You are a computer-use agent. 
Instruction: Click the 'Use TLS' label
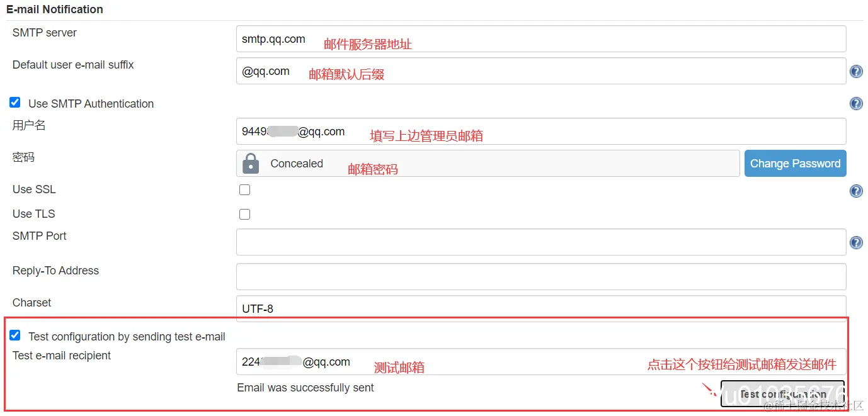(34, 214)
